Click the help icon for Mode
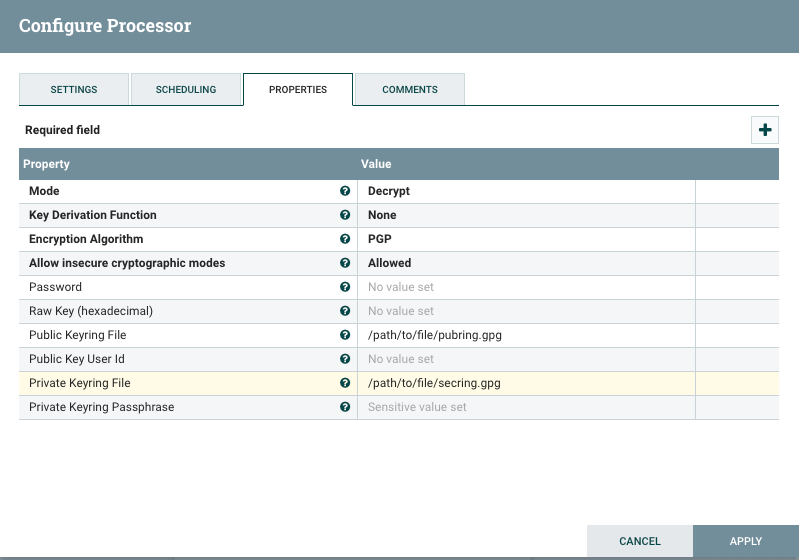The image size is (799, 560). 345,191
